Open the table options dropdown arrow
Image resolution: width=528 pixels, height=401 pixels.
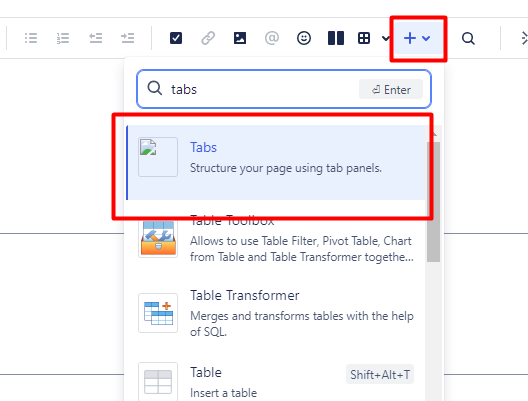386,38
